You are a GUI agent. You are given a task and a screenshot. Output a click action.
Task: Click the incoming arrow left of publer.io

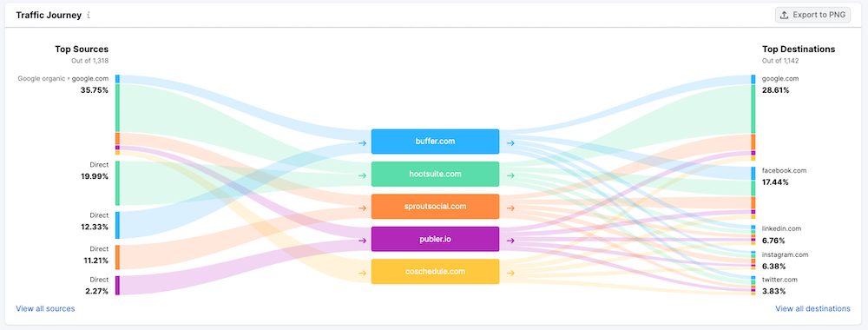[x=363, y=241]
